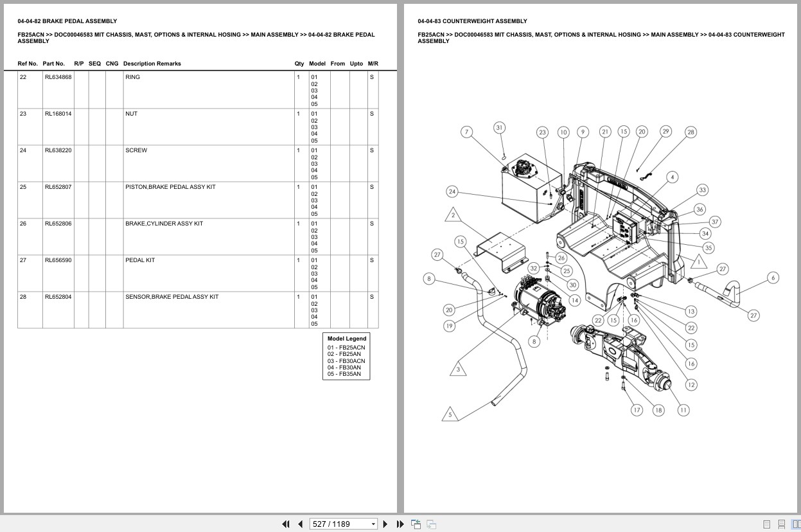Click the go-to-next-view icon
801x532 pixels.
431,524
